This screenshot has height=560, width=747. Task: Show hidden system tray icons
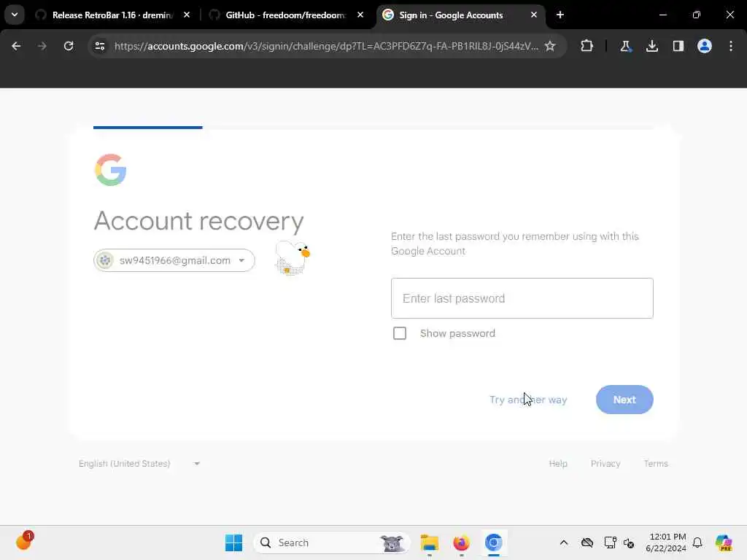pos(564,542)
